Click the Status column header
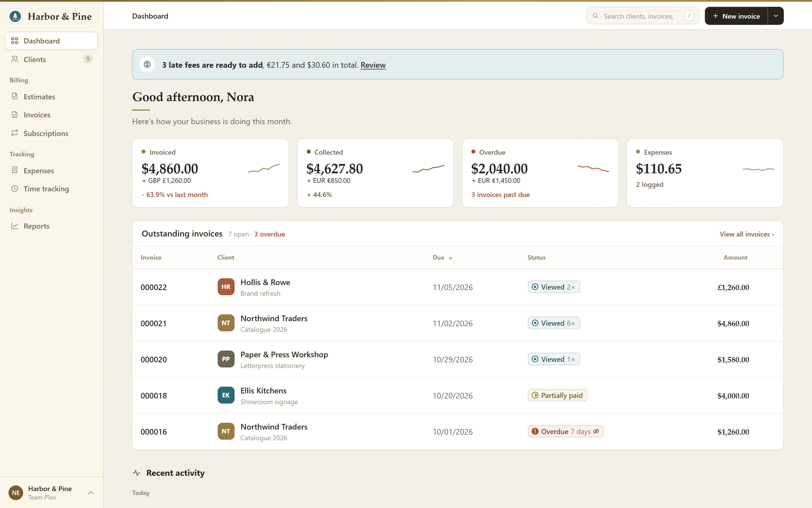Screen dimensions: 812x508 tap(537, 257)
